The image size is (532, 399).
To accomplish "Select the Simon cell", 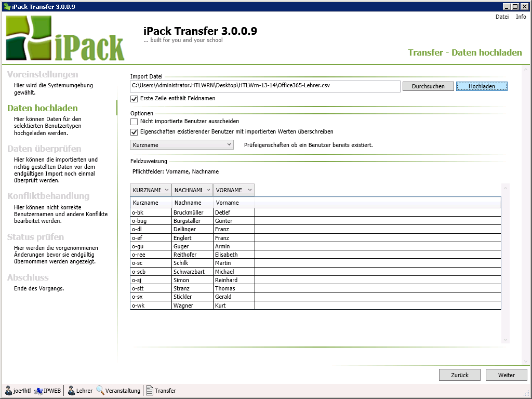I will click(x=192, y=280).
